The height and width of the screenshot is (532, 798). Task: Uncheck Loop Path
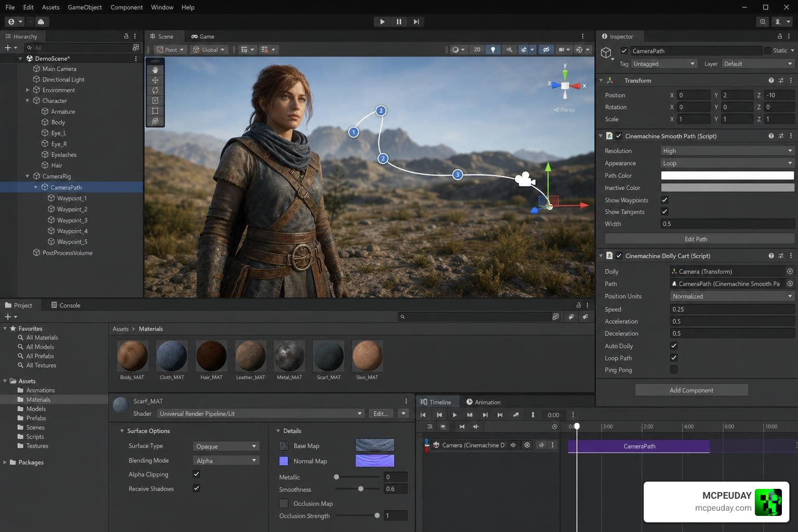(x=674, y=358)
